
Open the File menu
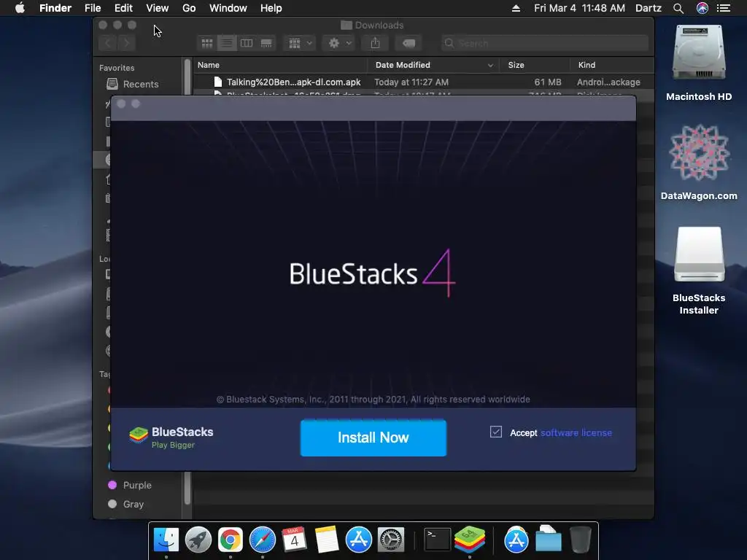tap(93, 8)
